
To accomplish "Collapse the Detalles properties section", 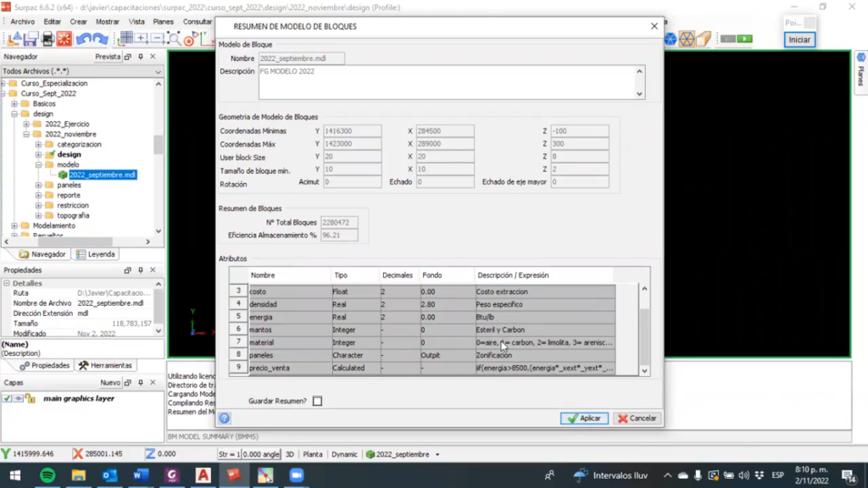I will point(7,283).
